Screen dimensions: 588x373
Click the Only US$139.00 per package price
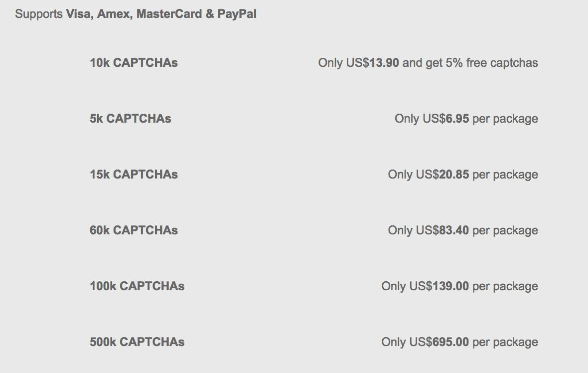click(459, 286)
